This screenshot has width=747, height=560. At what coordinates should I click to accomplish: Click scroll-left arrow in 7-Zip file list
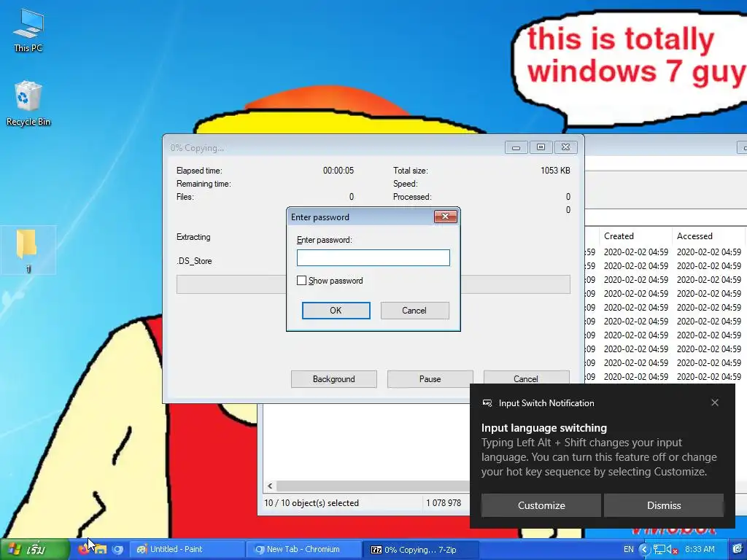coord(270,486)
